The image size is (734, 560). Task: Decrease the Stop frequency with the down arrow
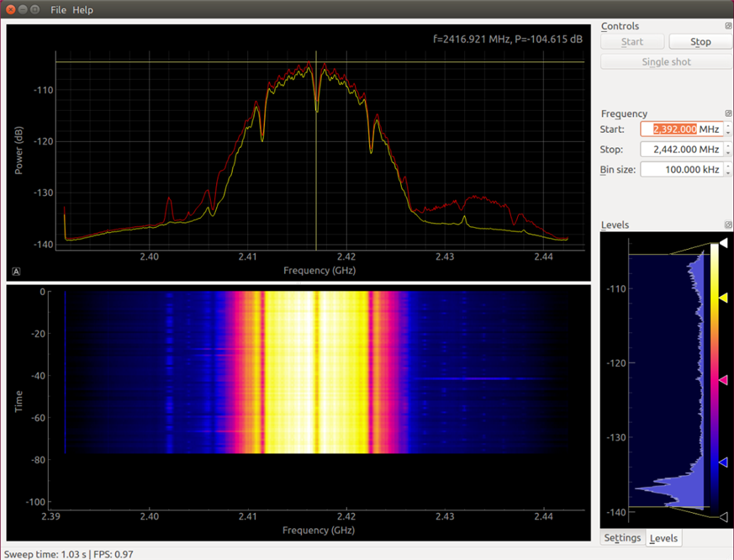coord(727,153)
